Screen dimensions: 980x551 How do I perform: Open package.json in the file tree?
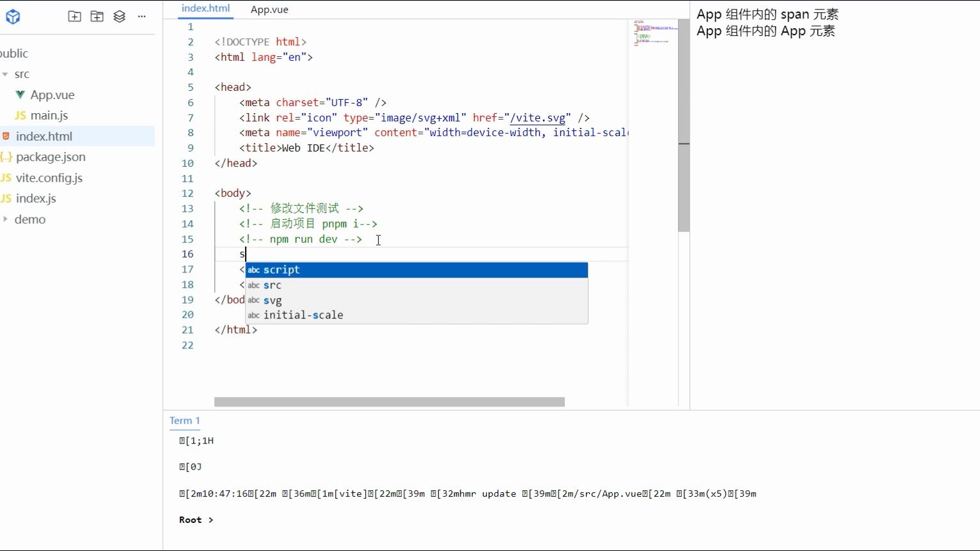tap(51, 157)
